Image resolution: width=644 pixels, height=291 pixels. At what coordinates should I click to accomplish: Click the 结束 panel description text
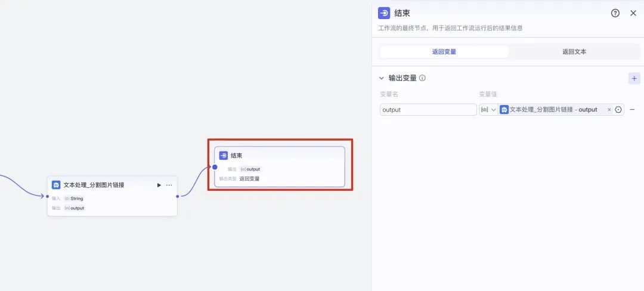tap(450, 28)
